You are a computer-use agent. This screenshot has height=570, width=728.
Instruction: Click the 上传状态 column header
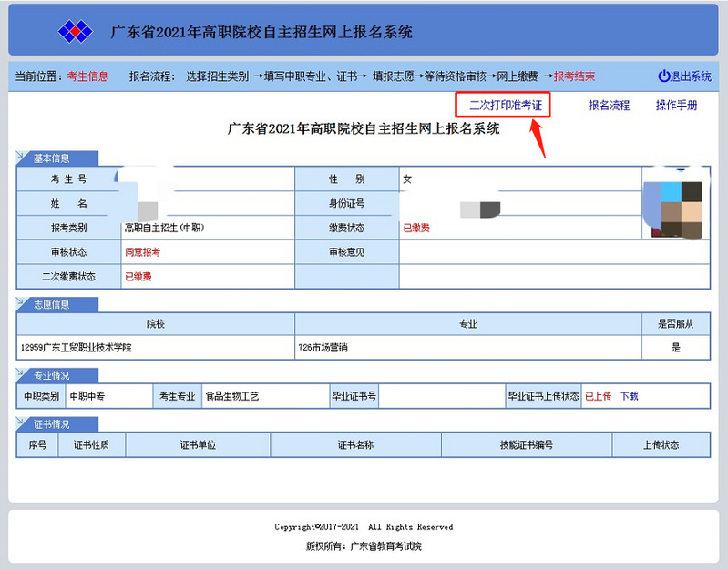pos(659,445)
